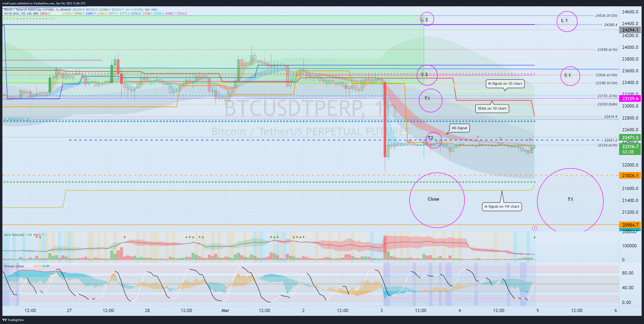
Task: Click the bar countdown timer 53:38
Action: pos(628,152)
